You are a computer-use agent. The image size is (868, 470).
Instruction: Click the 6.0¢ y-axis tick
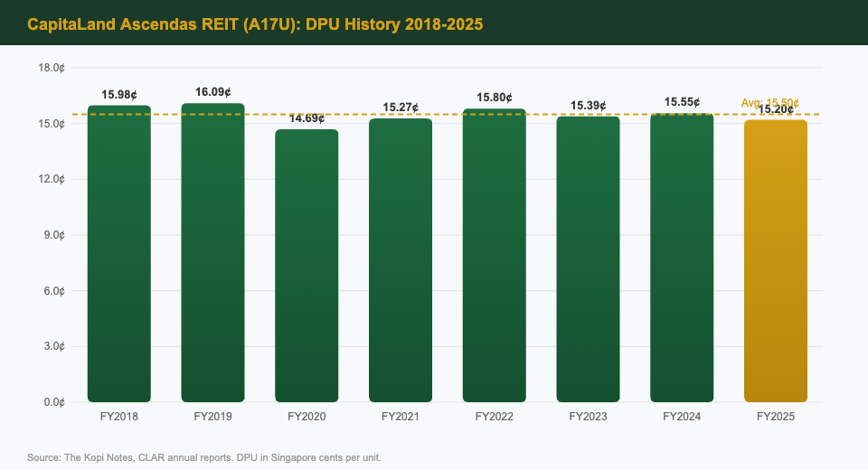(54, 291)
